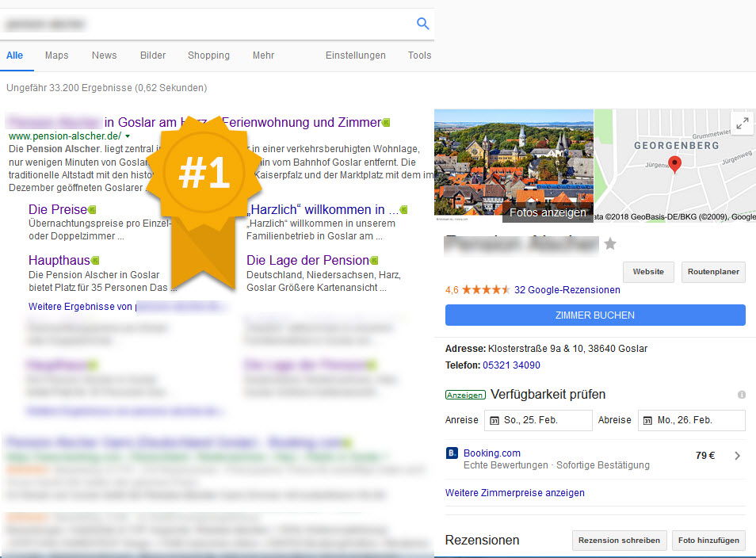Click the calendar icon in the Abreise field
Screen dimensions: 756x558
(647, 421)
